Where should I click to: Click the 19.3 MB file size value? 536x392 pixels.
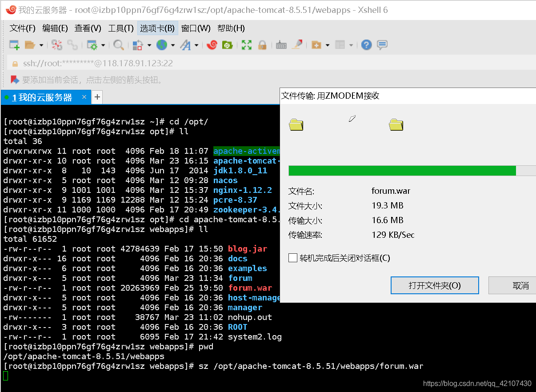click(x=388, y=206)
